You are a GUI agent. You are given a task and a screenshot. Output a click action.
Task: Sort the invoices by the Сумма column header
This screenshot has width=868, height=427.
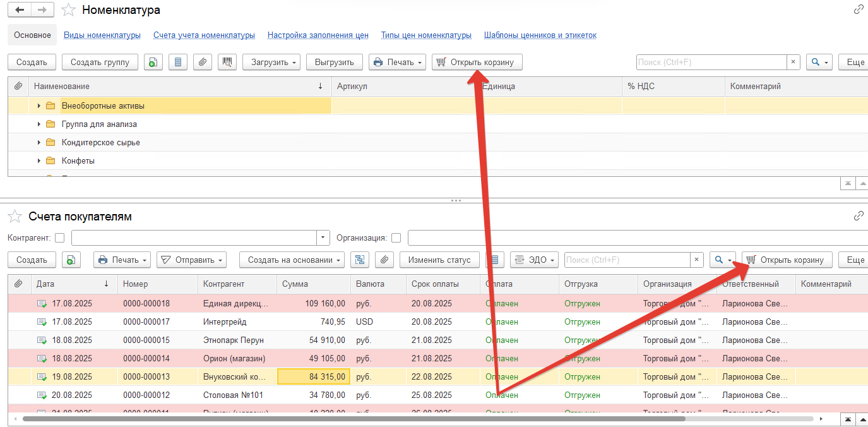tap(313, 284)
